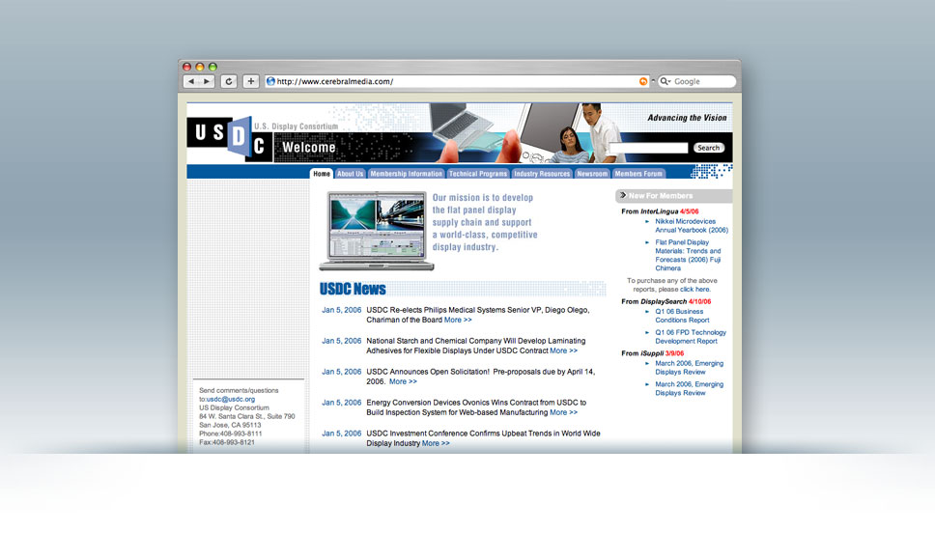Click More link for Open Solicitation story
This screenshot has height=560, width=935.
(403, 382)
